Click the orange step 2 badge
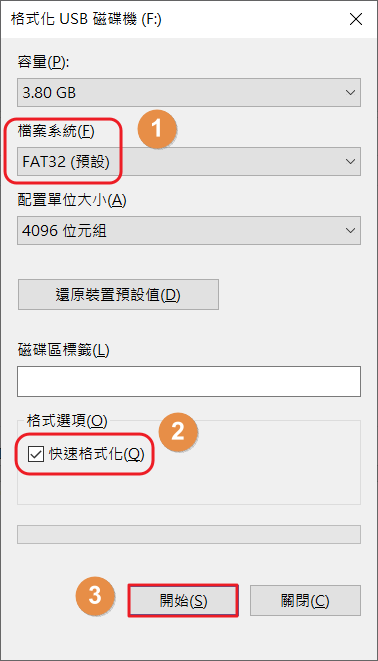378x661 pixels. (x=178, y=431)
